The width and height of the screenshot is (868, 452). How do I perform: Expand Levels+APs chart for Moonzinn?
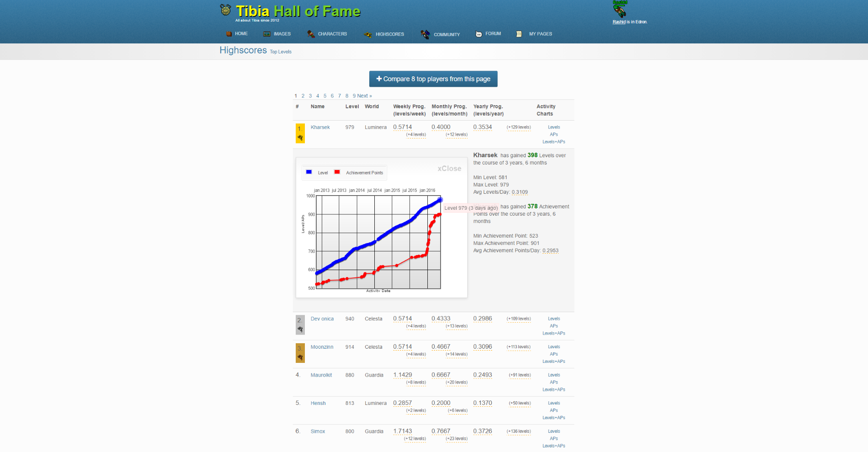tap(554, 362)
